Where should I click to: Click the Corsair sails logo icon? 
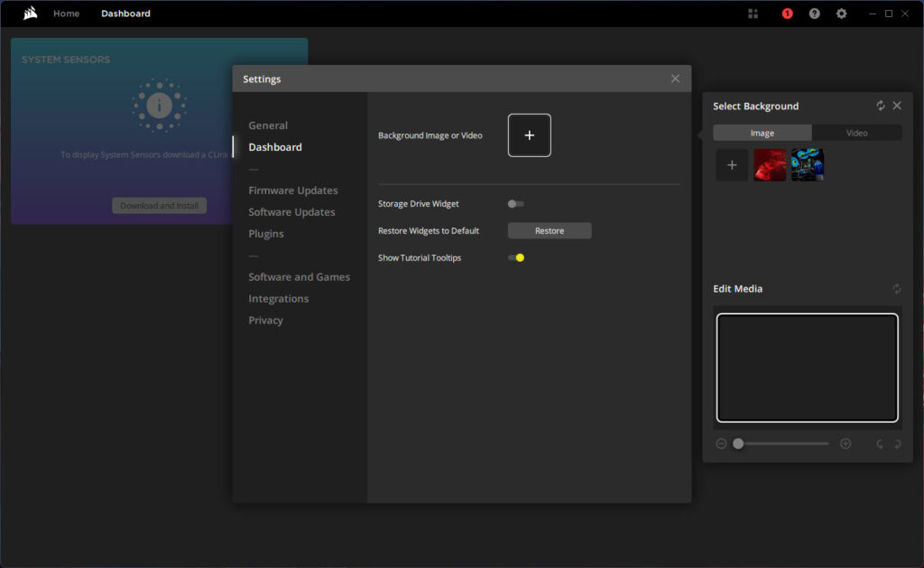click(x=31, y=14)
